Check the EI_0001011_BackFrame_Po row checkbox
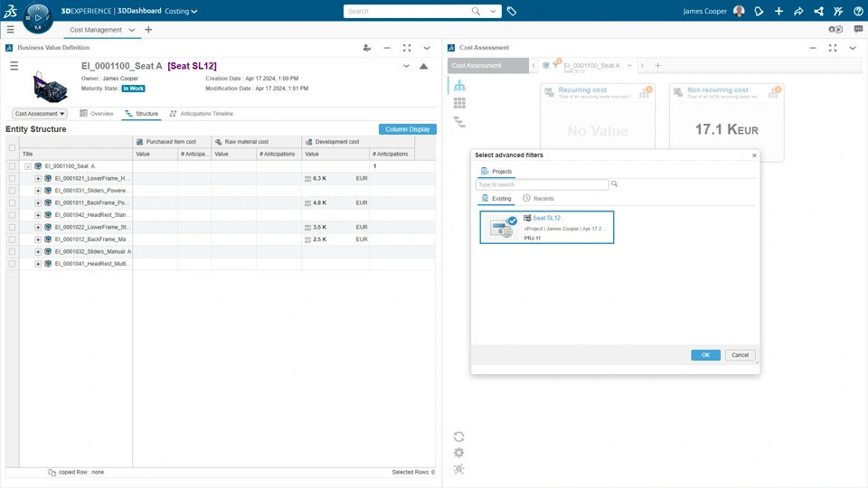This screenshot has width=868, height=488. [x=12, y=202]
